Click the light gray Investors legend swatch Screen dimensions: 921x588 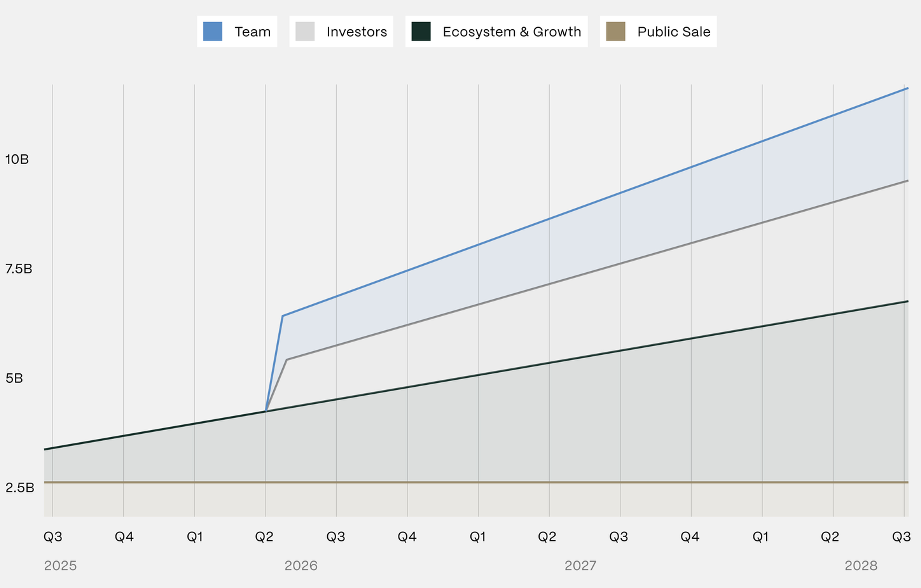click(x=305, y=31)
